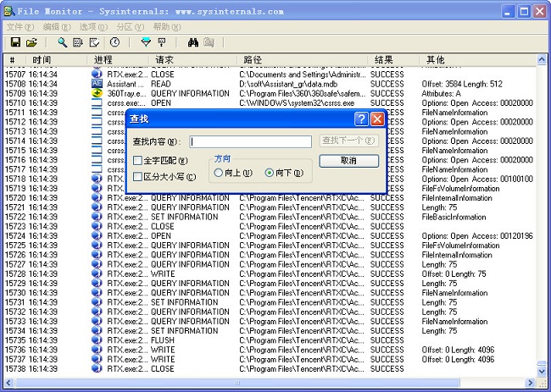The width and height of the screenshot is (551, 392).
Task: Click the 查找下一个 button
Action: [348, 141]
